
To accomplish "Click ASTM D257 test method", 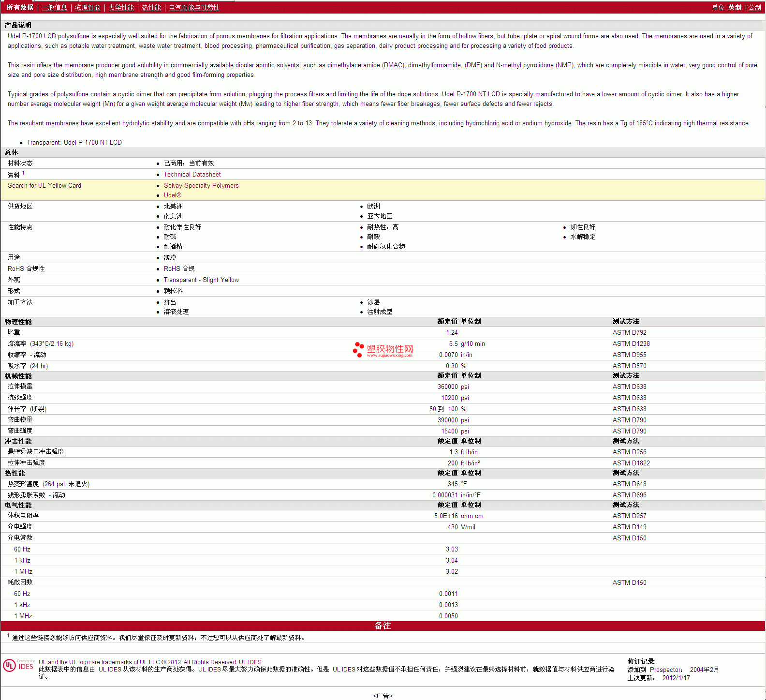I will [x=629, y=516].
